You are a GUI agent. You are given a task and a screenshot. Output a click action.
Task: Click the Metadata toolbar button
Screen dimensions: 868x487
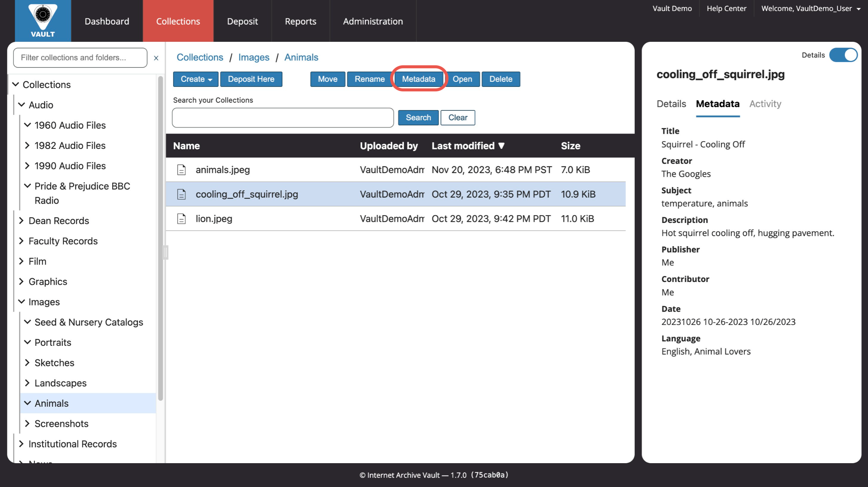point(419,79)
